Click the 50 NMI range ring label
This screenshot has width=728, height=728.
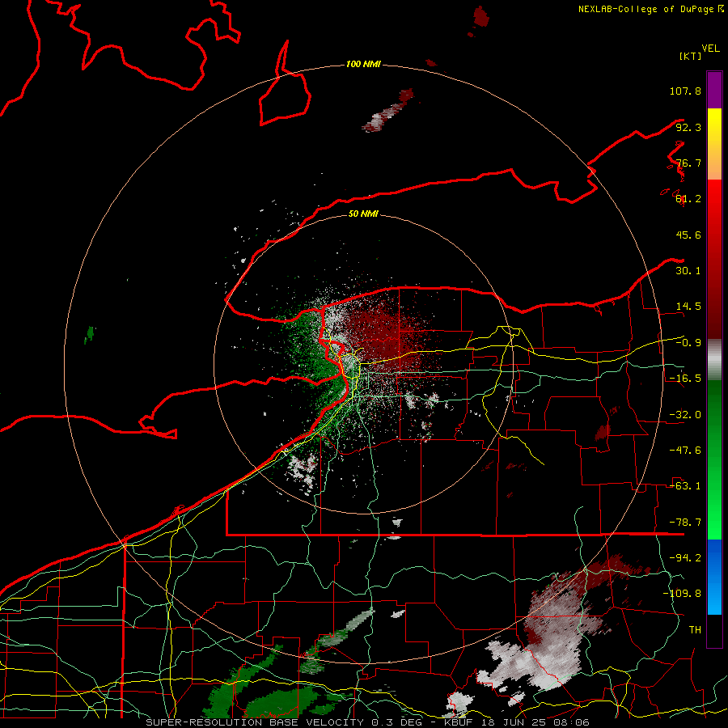pyautogui.click(x=363, y=214)
